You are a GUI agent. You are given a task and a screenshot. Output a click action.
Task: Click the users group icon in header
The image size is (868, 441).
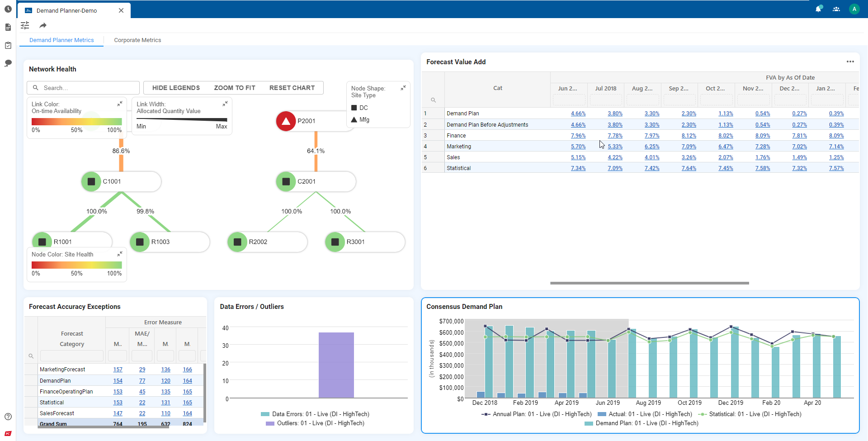pos(836,9)
